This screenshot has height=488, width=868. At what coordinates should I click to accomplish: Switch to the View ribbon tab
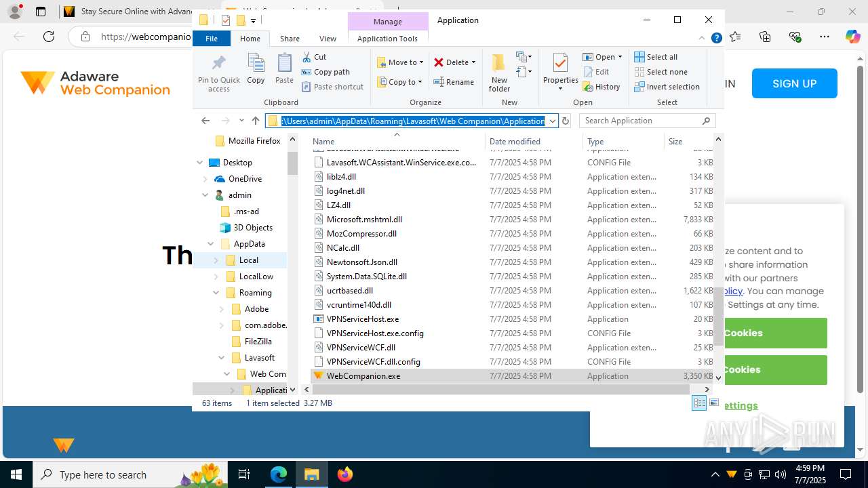328,39
